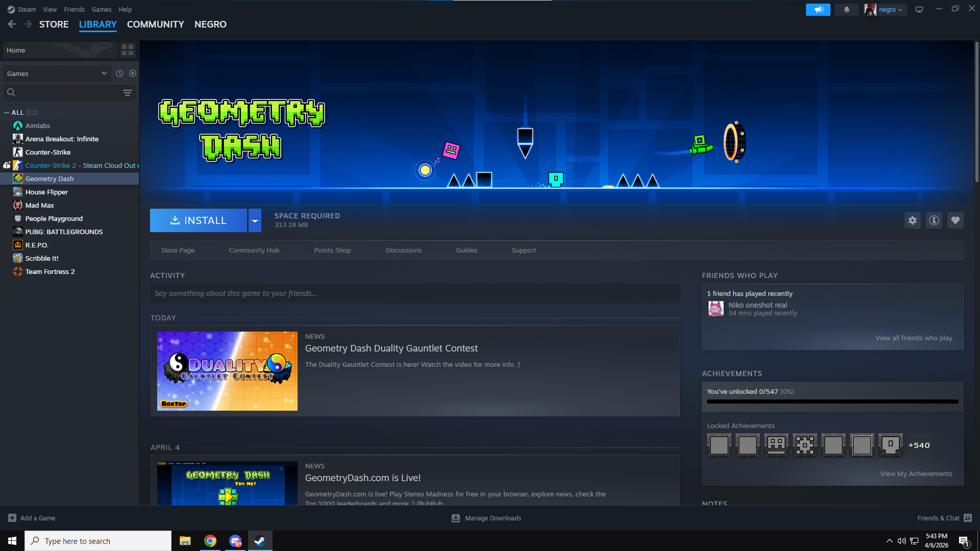
Task: Click View My Achievements link
Action: point(916,474)
